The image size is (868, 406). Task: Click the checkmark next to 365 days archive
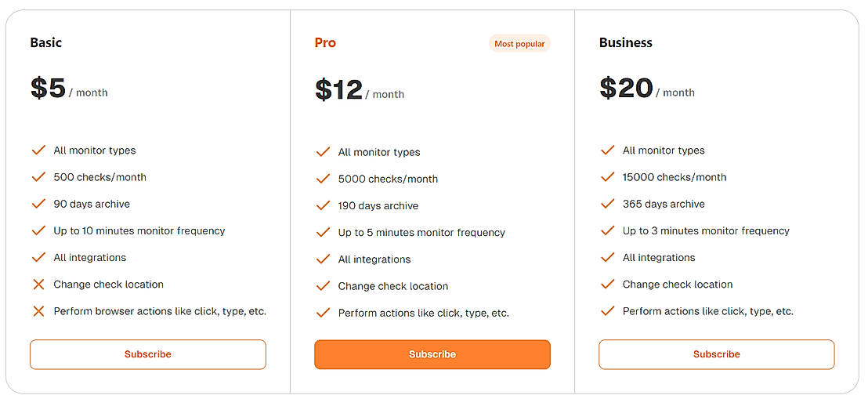point(607,204)
